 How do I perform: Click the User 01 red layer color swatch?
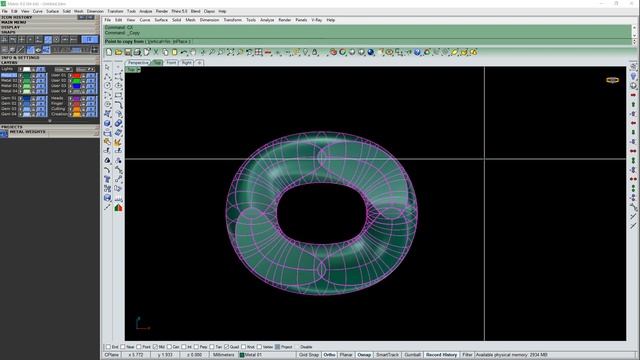(x=76, y=76)
